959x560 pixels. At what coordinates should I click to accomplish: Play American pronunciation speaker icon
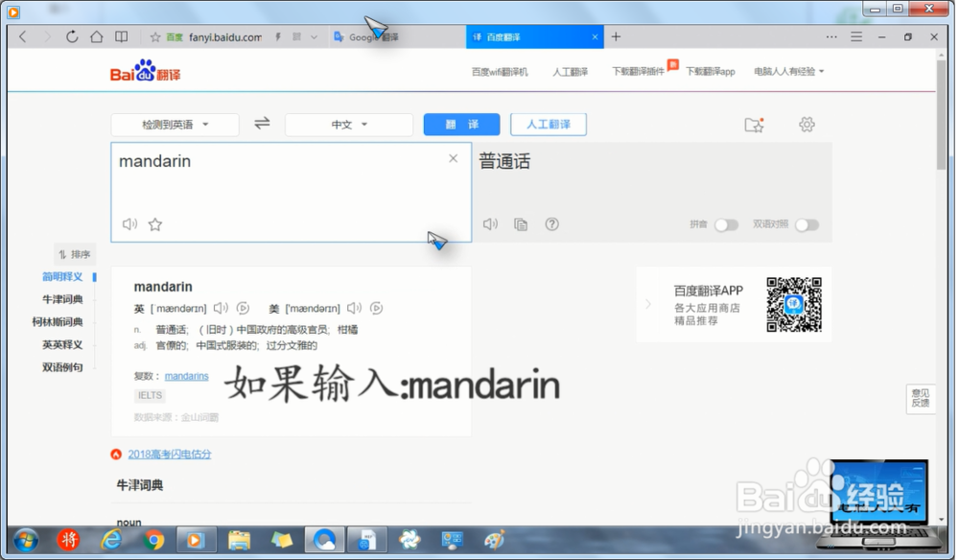[x=354, y=308]
